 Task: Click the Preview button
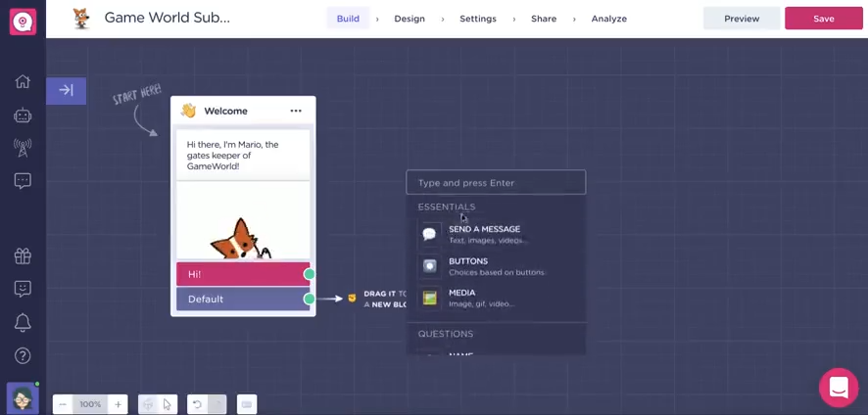click(742, 19)
